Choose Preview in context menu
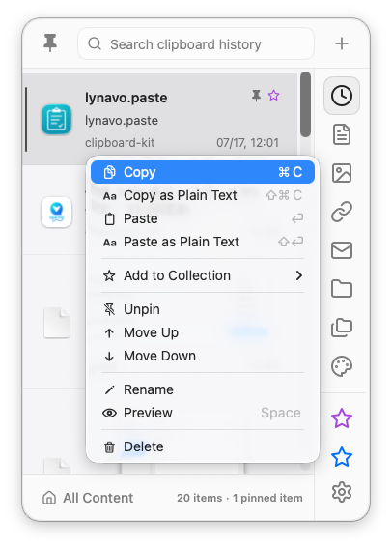Image resolution: width=392 pixels, height=547 pixels. [x=203, y=413]
